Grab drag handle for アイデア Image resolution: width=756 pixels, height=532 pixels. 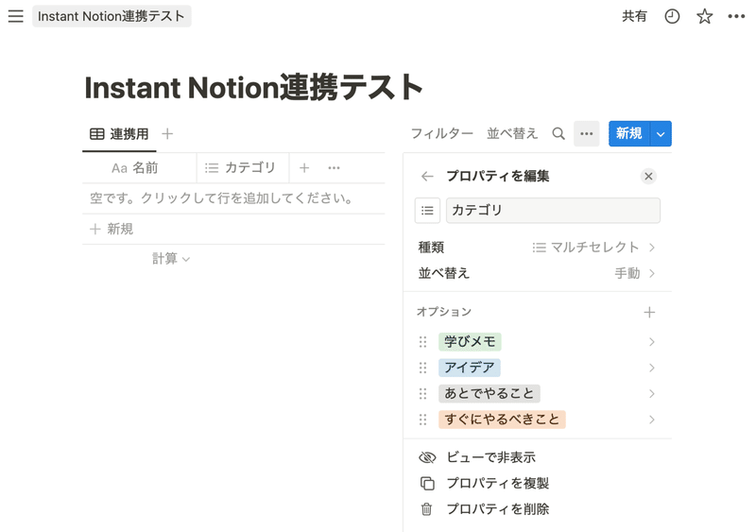(422, 368)
